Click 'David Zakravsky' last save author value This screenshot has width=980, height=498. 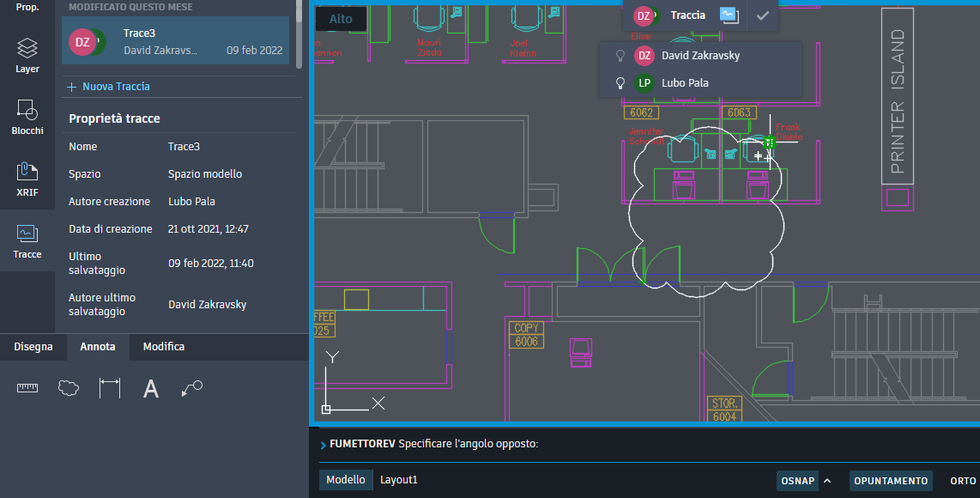[207, 305]
